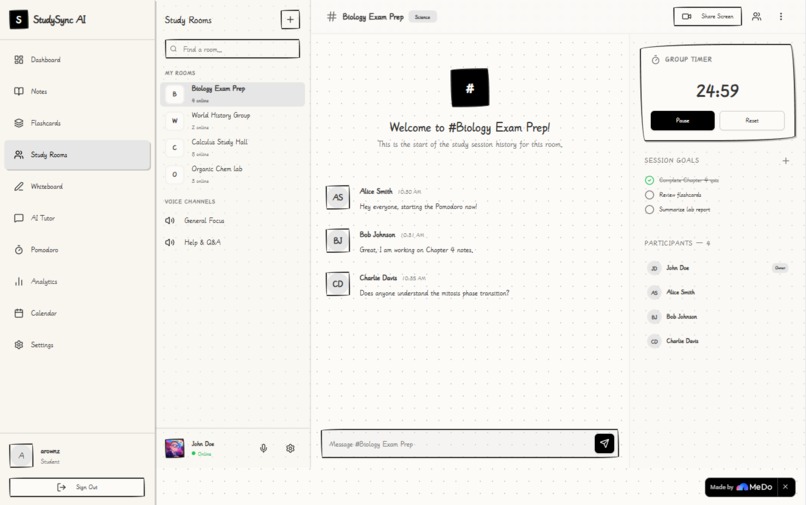Image resolution: width=806 pixels, height=505 pixels.
Task: Go to Flashcards section
Action: [x=77, y=123]
